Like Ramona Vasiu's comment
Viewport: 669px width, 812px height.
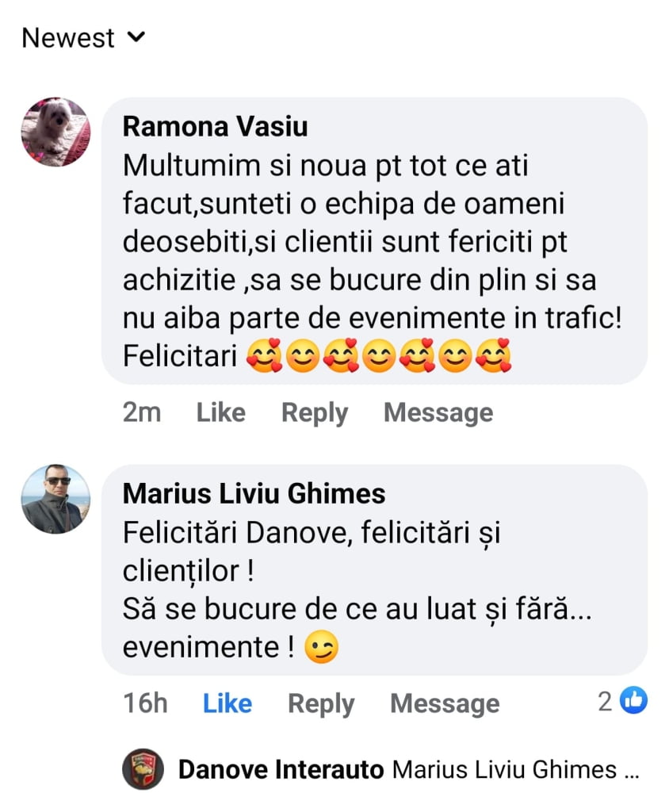tap(220, 412)
